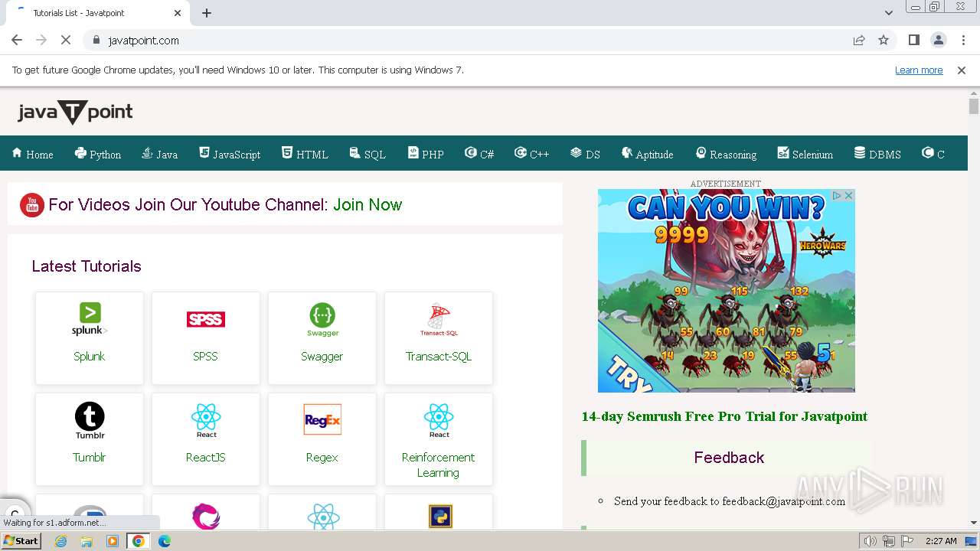The width and height of the screenshot is (980, 551).
Task: Open Chrome profile avatar
Action: coord(939,40)
